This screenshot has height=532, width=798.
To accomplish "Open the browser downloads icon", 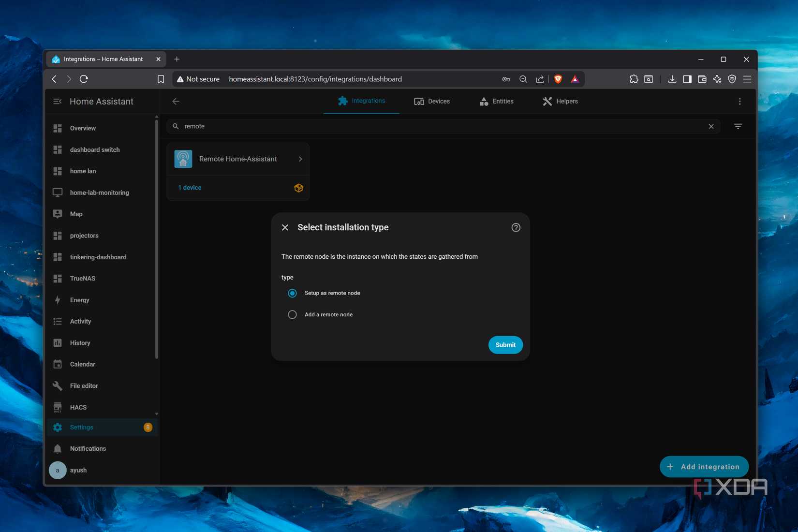I will [672, 79].
